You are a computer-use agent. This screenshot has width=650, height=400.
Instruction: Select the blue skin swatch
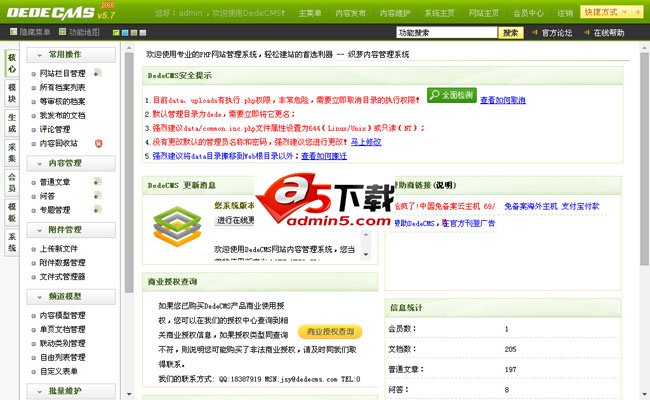pos(125,32)
